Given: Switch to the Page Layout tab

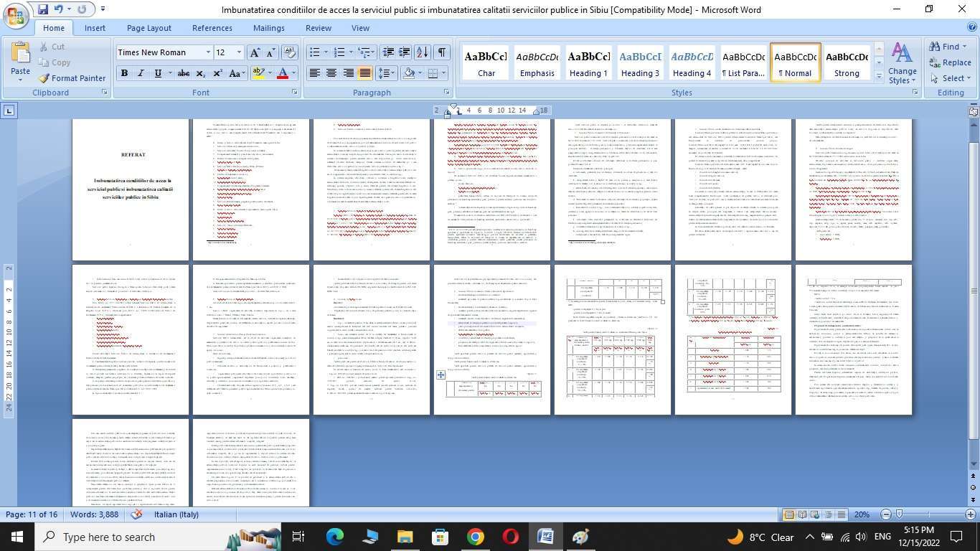Looking at the screenshot, I should [x=149, y=28].
